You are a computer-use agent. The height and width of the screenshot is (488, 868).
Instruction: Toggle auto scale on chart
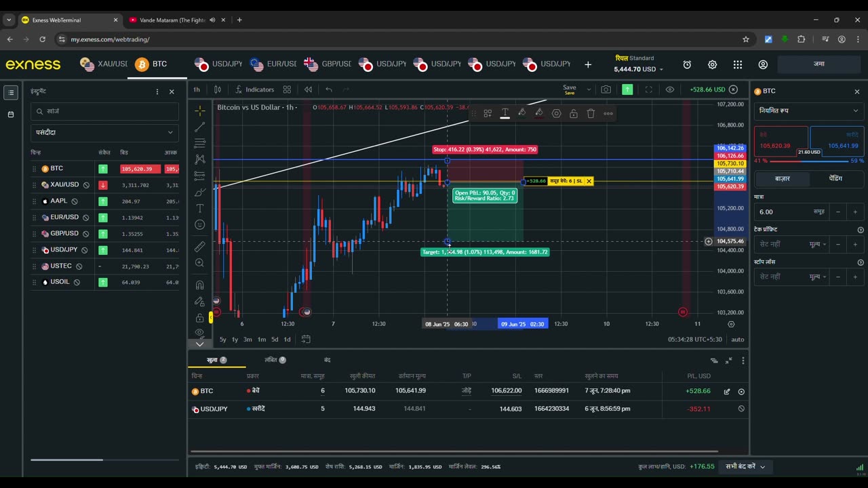(x=737, y=340)
